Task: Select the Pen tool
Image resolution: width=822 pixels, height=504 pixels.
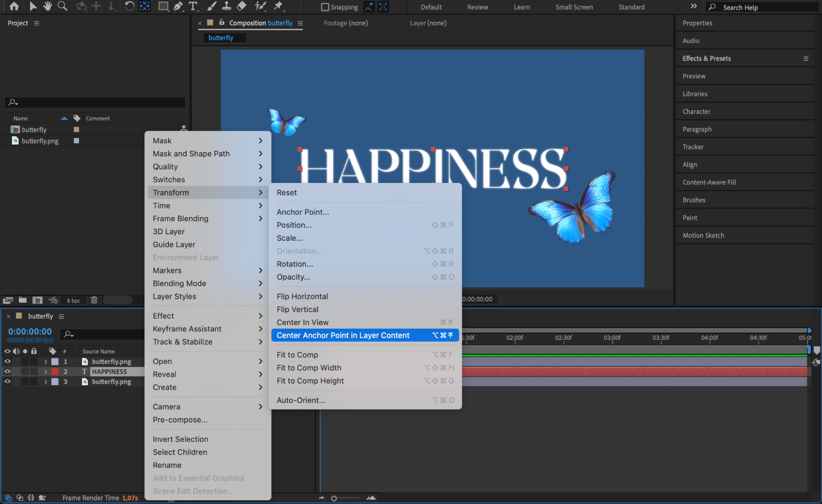Action: coord(178,6)
